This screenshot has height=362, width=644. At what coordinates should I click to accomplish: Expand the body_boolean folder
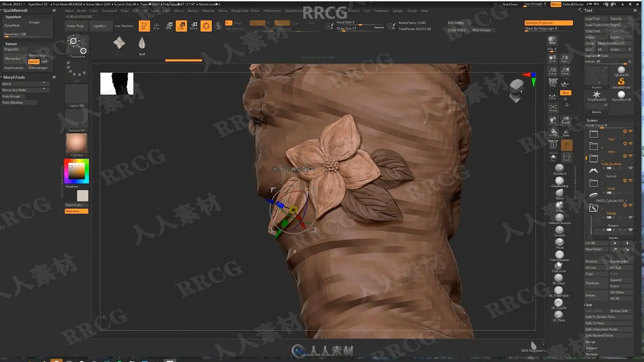594,159
